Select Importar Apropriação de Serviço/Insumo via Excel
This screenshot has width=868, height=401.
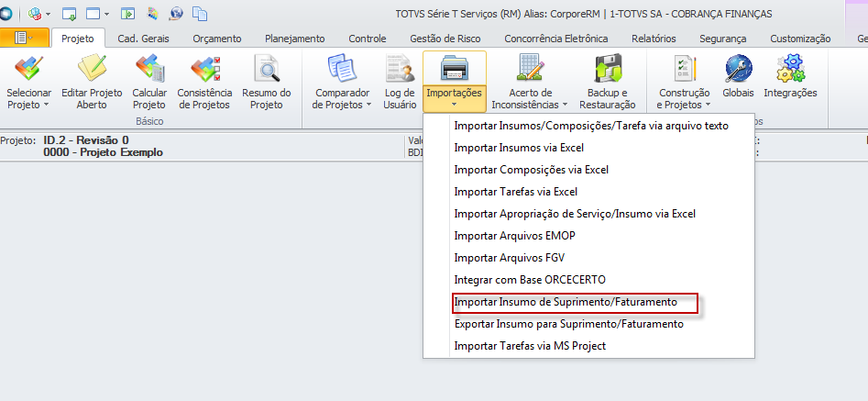(x=589, y=213)
